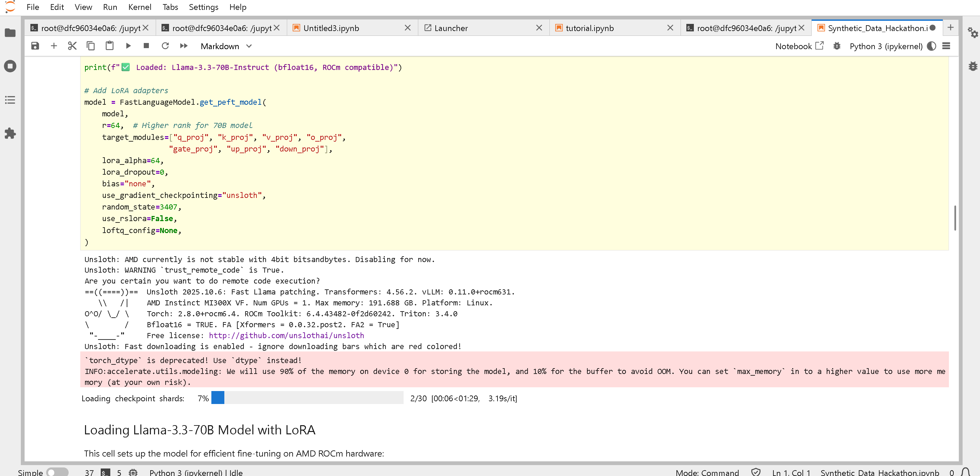
Task: Open the extension manager puzzle icon
Action: tap(10, 133)
